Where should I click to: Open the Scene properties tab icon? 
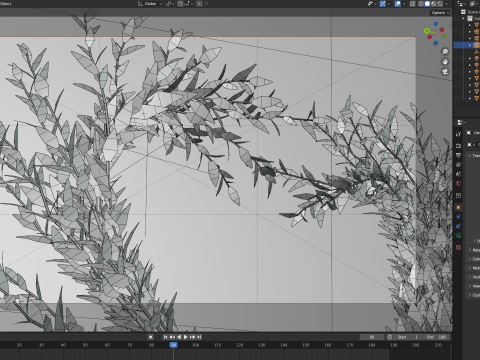tap(459, 174)
